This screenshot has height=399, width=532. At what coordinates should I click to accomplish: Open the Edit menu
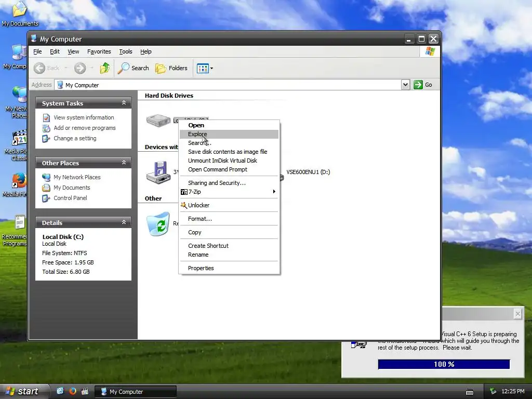55,51
